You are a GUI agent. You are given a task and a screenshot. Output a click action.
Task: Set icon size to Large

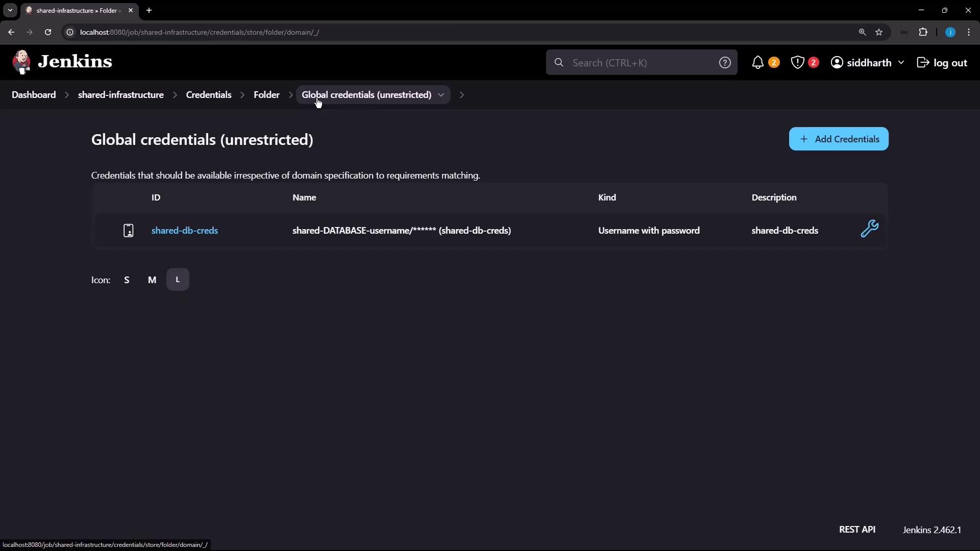pyautogui.click(x=178, y=280)
